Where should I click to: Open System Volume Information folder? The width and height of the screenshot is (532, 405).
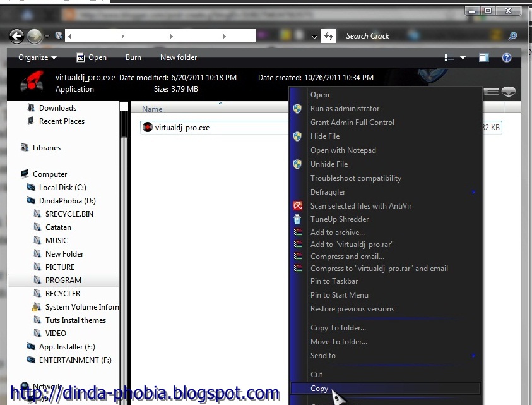75,307
